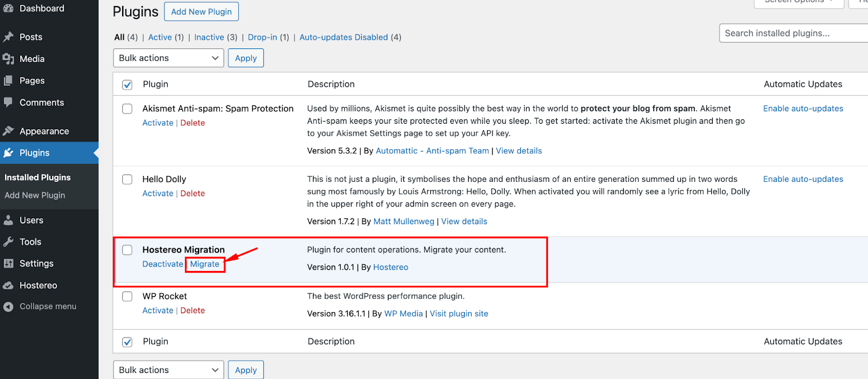The image size is (868, 379).
Task: Click the Plugins plug icon
Action: [x=8, y=153]
